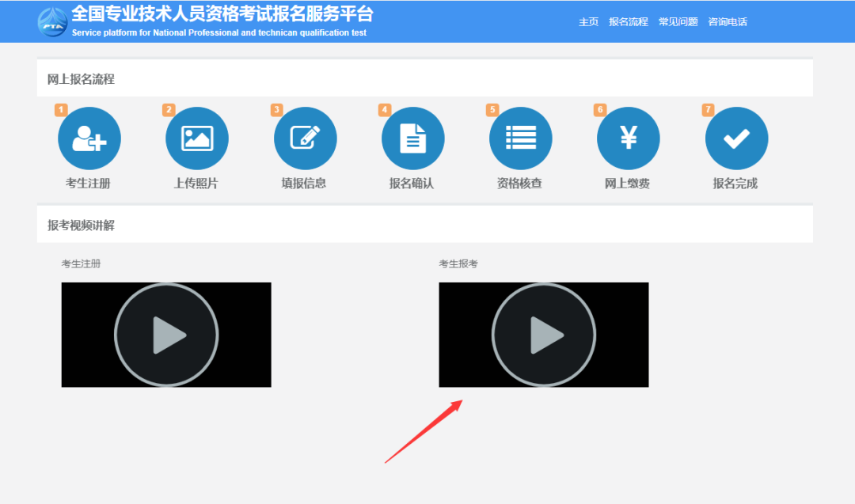Screen dimensions: 855x504
Task: Click the PTA logo in the header
Action: [x=52, y=22]
